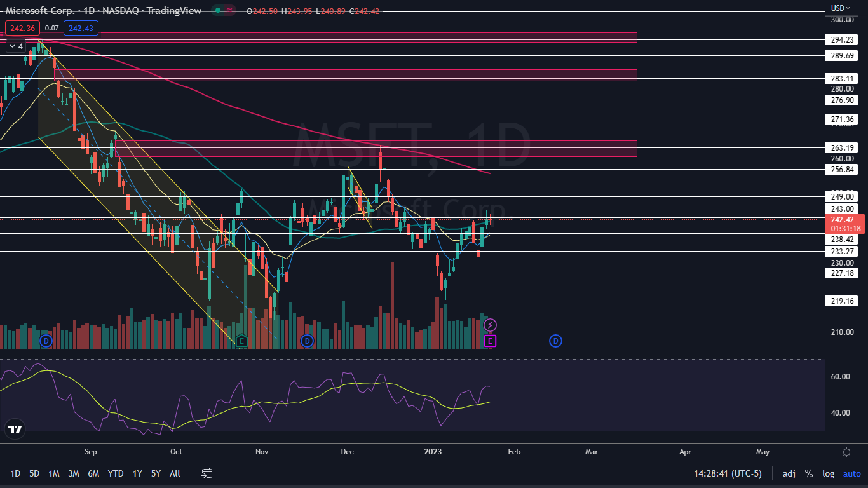Click the Dec label on time axis

(x=347, y=452)
